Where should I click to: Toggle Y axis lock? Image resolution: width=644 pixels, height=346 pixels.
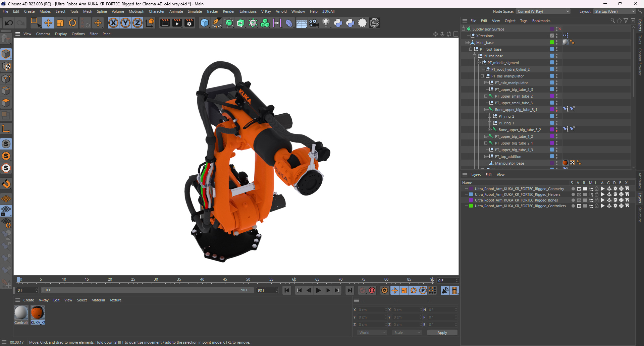coord(125,23)
